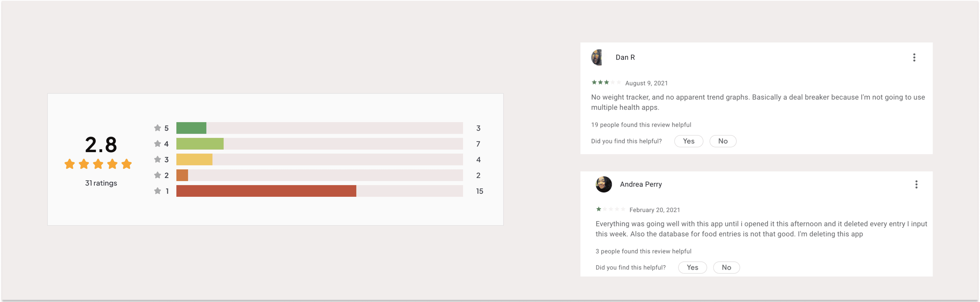Click the 31 ratings label
Screen dimensions: 980x302
pyautogui.click(x=101, y=183)
